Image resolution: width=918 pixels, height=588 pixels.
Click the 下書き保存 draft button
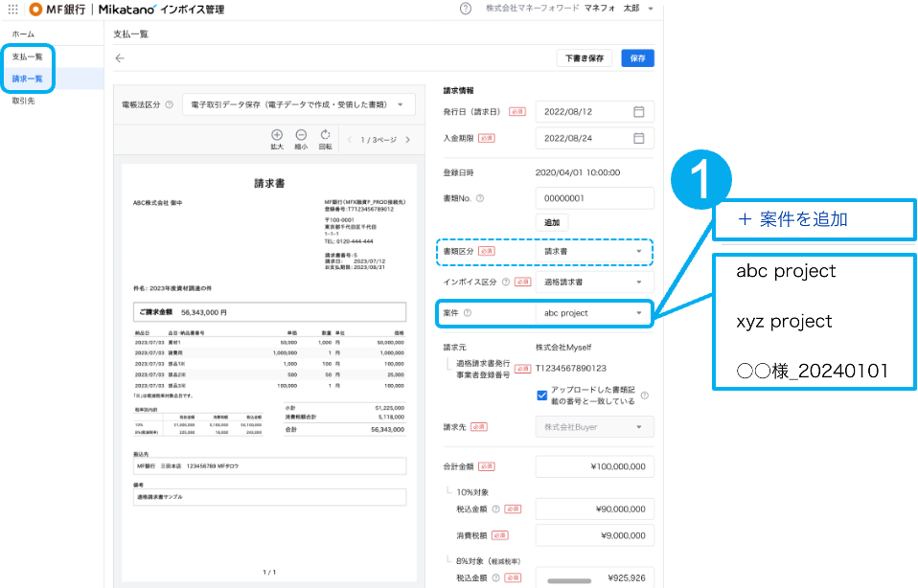click(x=584, y=58)
